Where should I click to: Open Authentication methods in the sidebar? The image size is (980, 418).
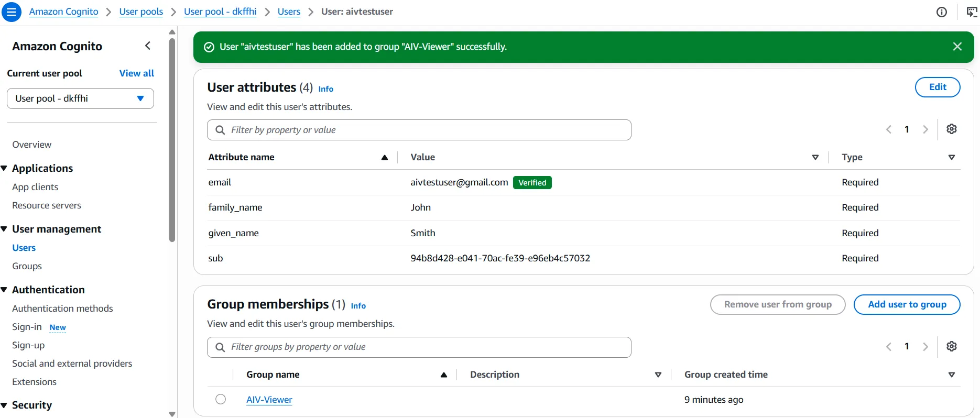click(62, 309)
